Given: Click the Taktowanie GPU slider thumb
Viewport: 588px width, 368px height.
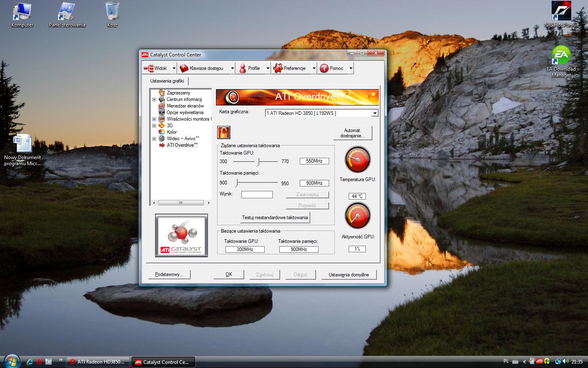Looking at the screenshot, I should point(258,162).
